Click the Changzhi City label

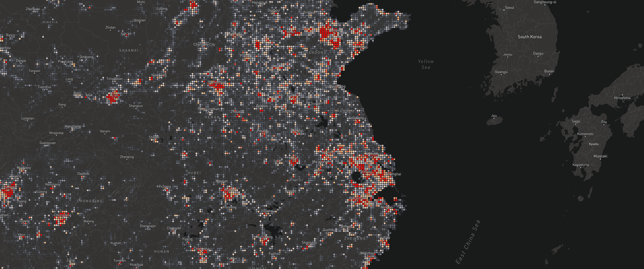click(204, 44)
